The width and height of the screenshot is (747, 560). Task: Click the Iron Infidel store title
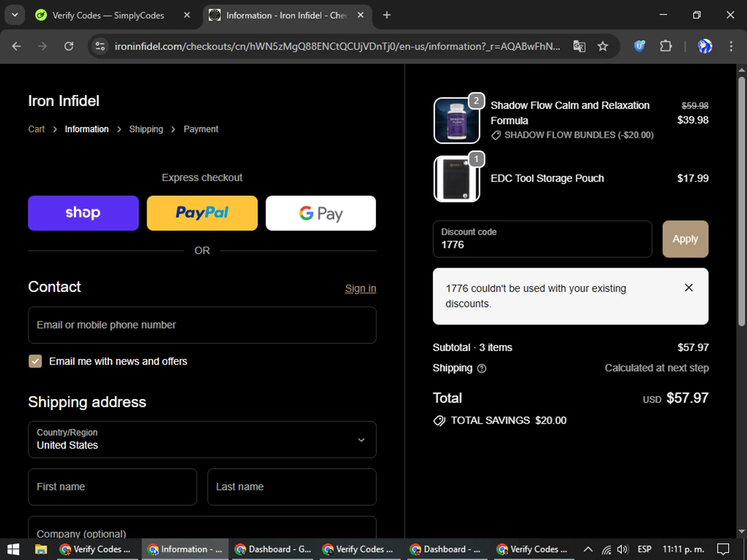click(x=64, y=101)
